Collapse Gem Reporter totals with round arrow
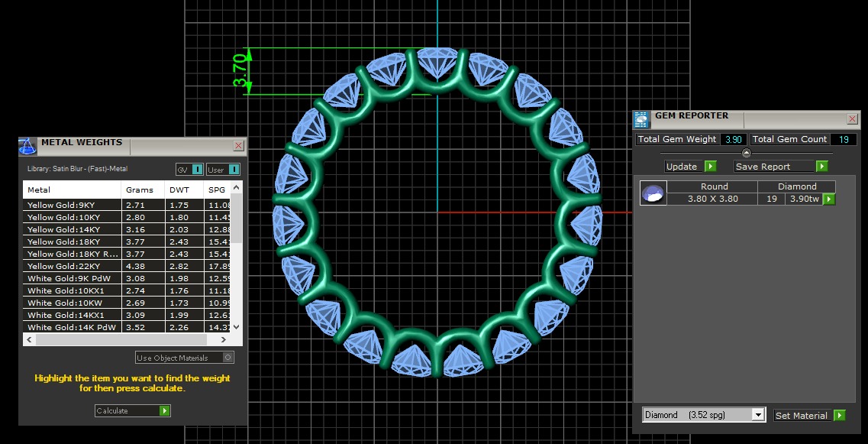The image size is (868, 444). [x=746, y=153]
